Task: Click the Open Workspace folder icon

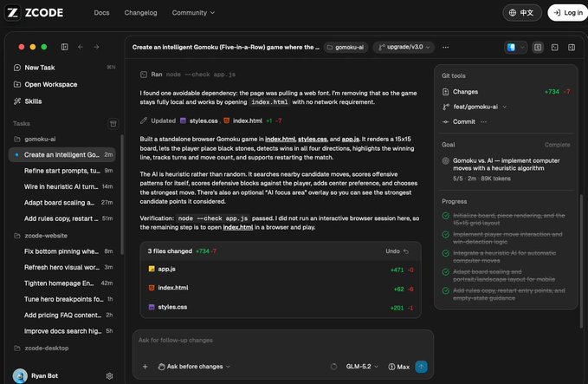Action: (x=16, y=84)
